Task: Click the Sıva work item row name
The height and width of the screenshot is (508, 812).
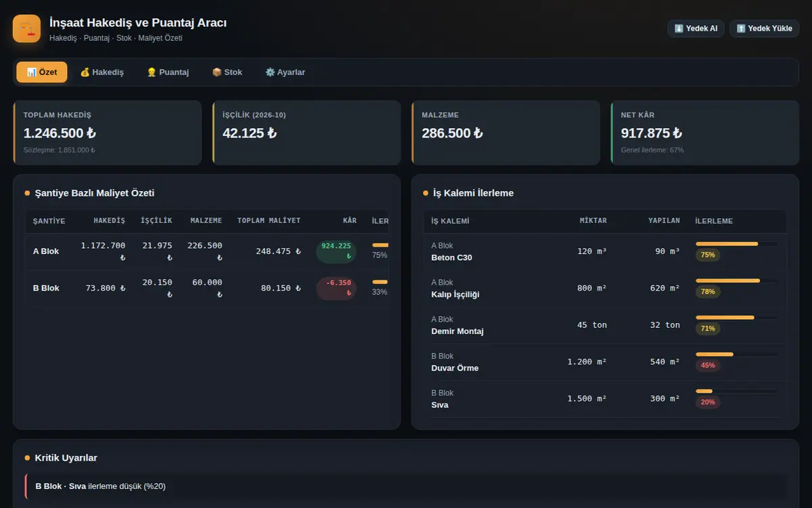Action: click(440, 405)
